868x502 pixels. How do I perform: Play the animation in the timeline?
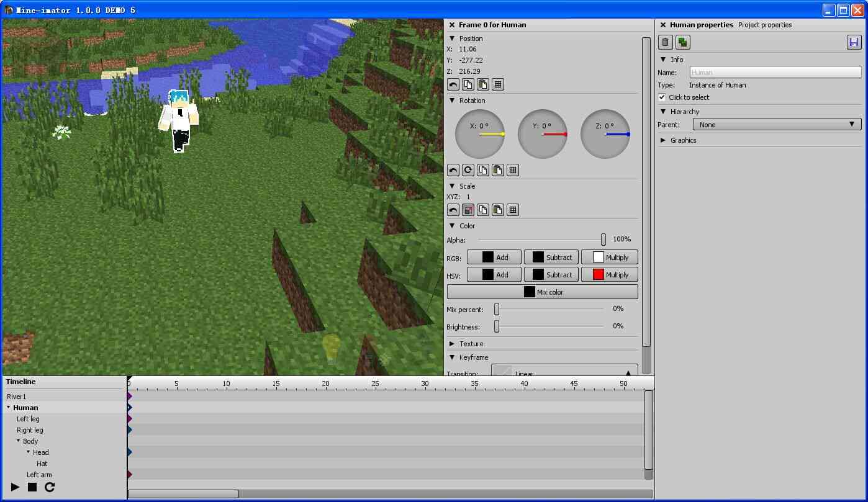16,487
